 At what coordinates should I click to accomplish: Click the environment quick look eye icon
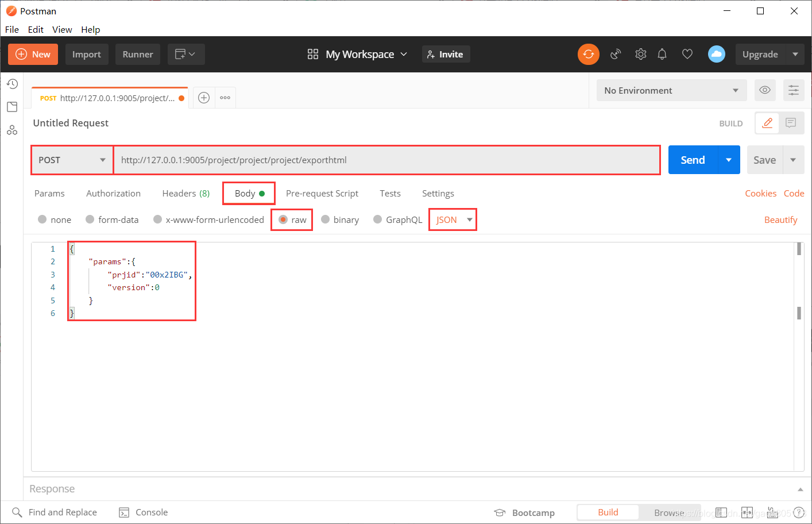coord(765,90)
